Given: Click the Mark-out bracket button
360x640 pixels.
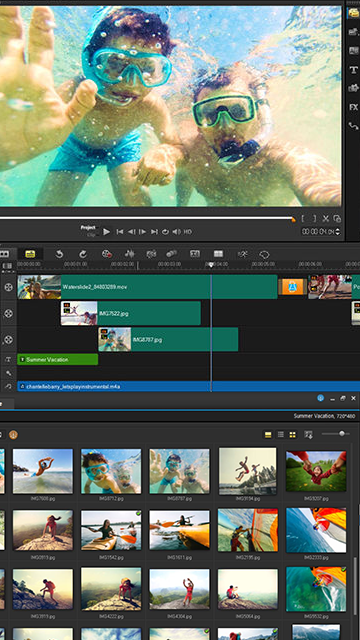Looking at the screenshot, I should point(314,219).
